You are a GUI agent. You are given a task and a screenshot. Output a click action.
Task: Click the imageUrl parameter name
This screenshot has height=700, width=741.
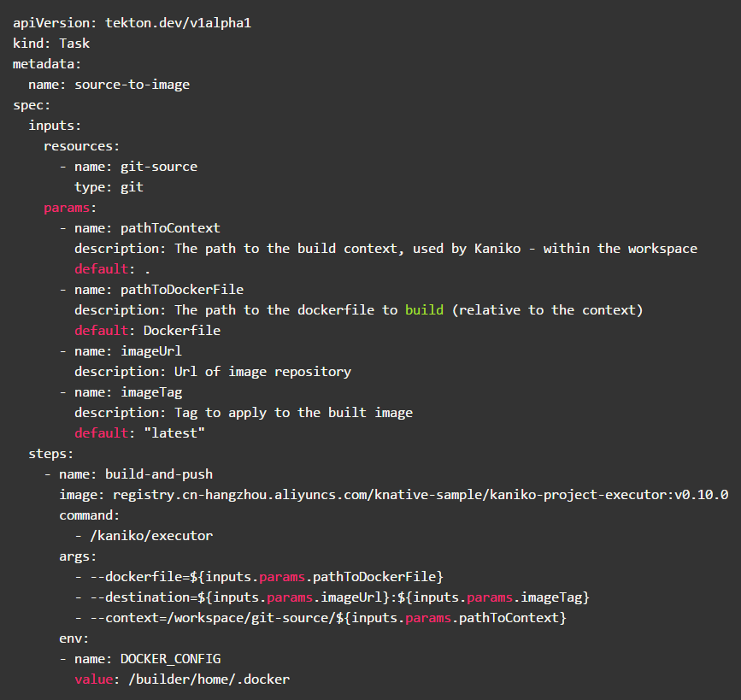[x=150, y=351]
